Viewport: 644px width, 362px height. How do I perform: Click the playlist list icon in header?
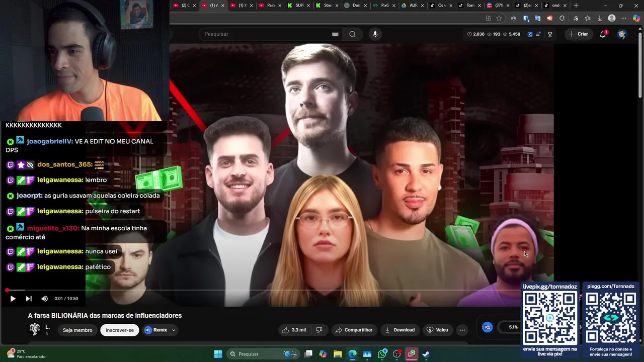pyautogui.click(x=538, y=34)
